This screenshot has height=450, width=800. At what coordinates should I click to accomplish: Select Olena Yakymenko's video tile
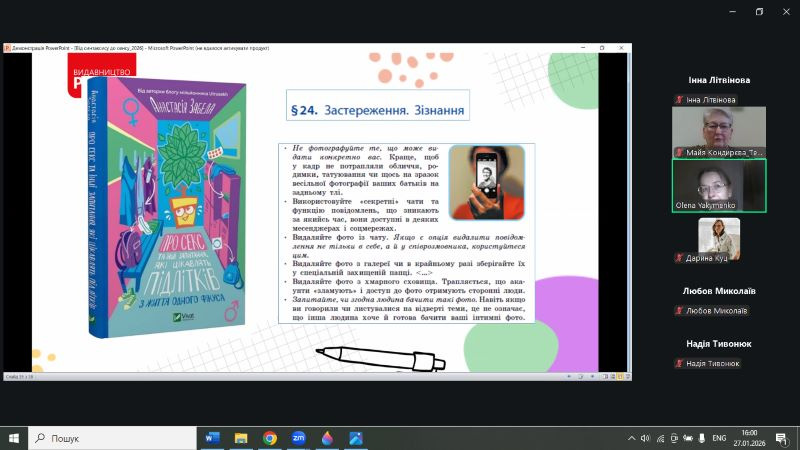718,185
